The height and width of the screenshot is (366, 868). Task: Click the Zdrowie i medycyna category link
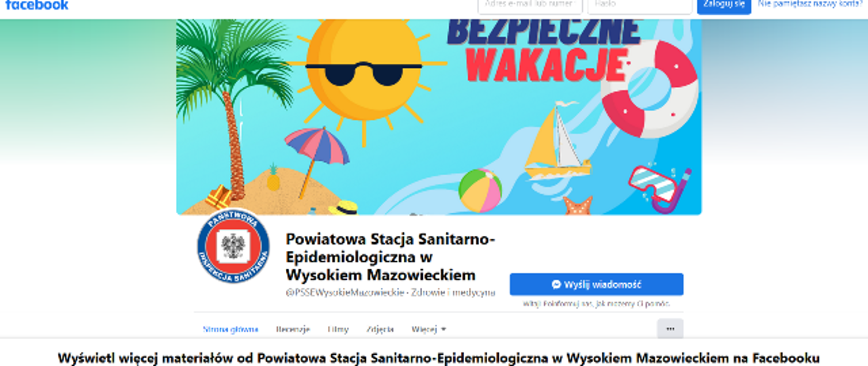[453, 292]
